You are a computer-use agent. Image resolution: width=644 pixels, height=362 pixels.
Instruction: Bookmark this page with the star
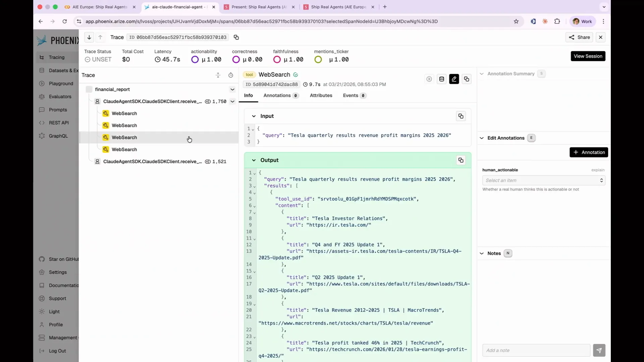[516, 21]
